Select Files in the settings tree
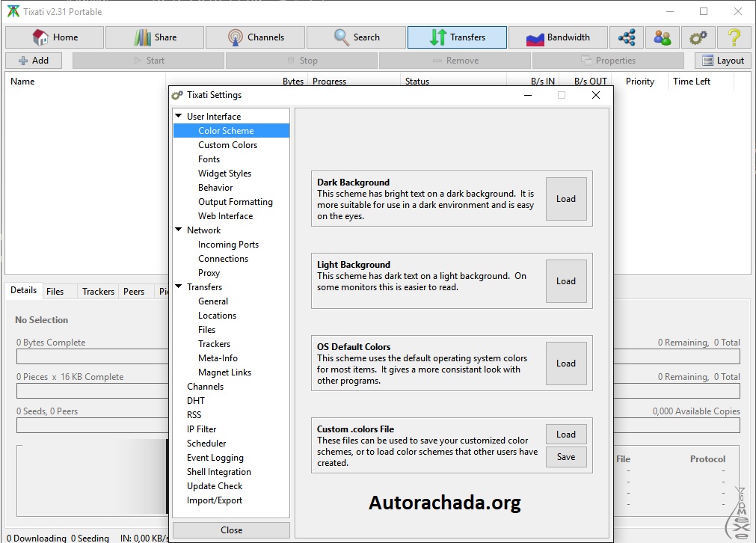This screenshot has width=756, height=543. pyautogui.click(x=206, y=330)
